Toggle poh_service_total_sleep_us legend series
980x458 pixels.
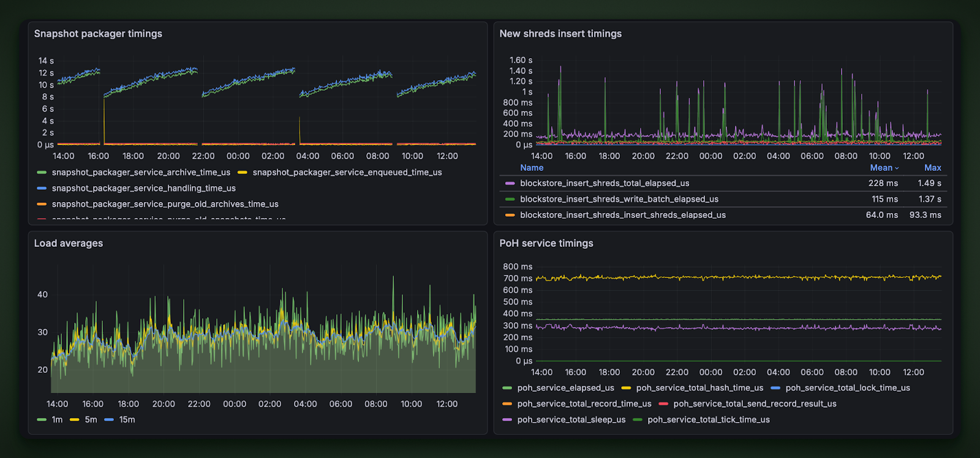(571, 419)
